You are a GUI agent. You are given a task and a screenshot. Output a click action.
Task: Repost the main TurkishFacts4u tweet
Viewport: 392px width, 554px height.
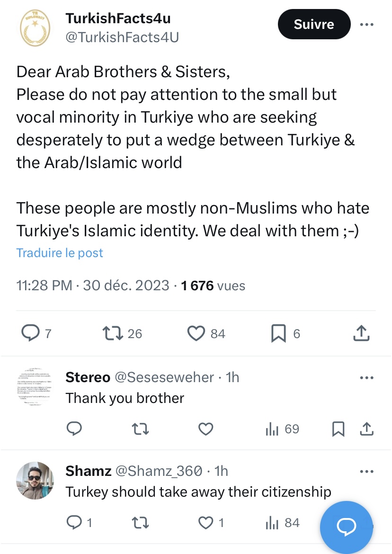[113, 333]
